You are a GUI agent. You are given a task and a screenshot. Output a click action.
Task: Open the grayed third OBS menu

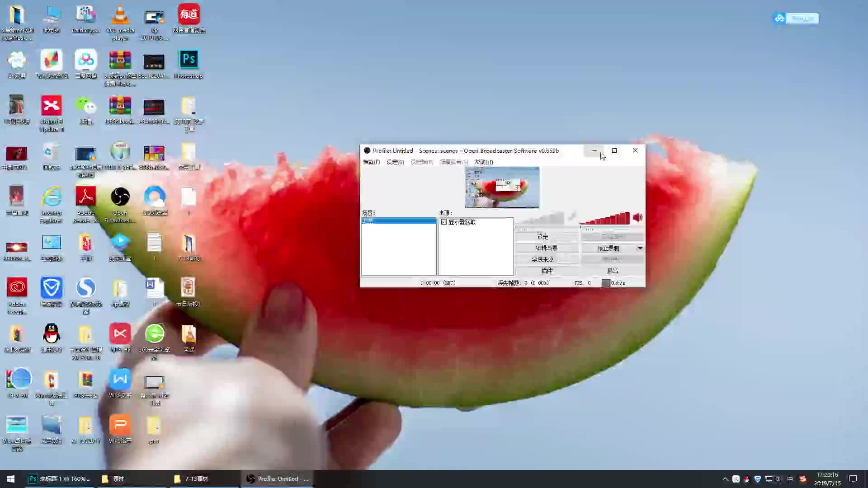422,162
